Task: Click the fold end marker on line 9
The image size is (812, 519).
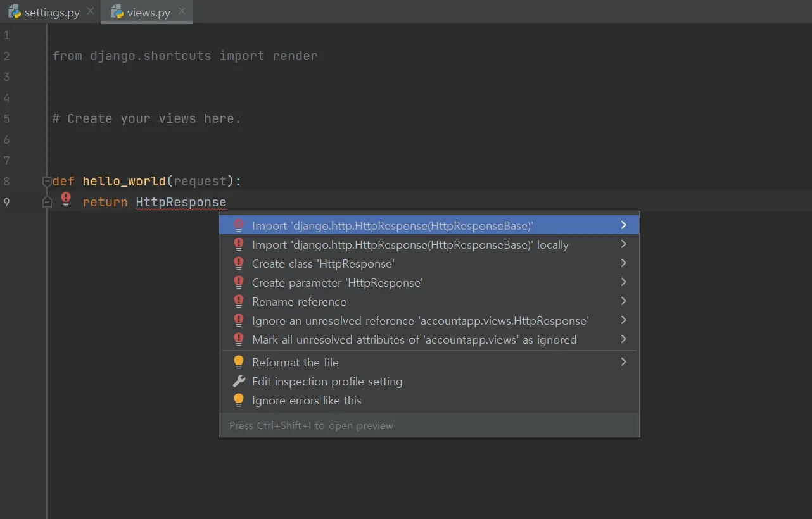Action: tap(47, 202)
